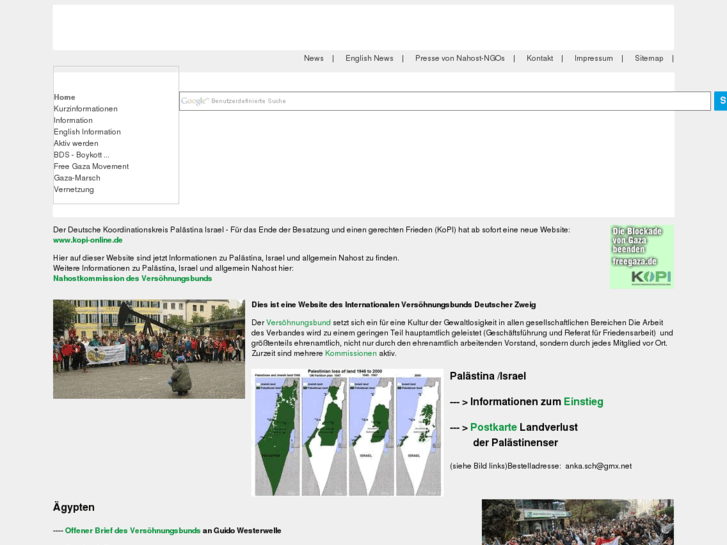The height and width of the screenshot is (545, 727).
Task: Open Offener Brief des Versöhnungsbunds link
Action: 132,530
